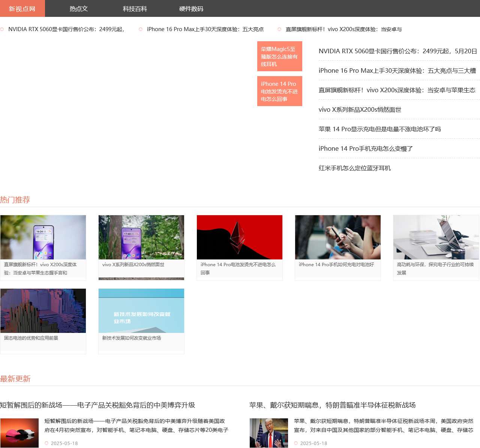Open the 新视点网 home tab
This screenshot has width=480, height=448.
point(22,9)
